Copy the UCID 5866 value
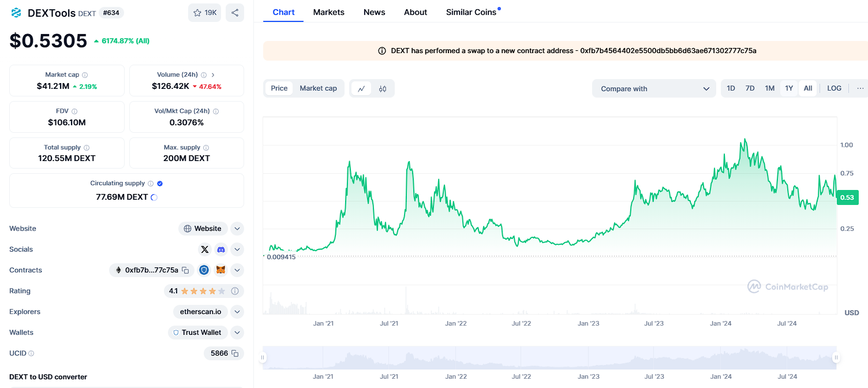This screenshot has width=868, height=388. click(235, 353)
